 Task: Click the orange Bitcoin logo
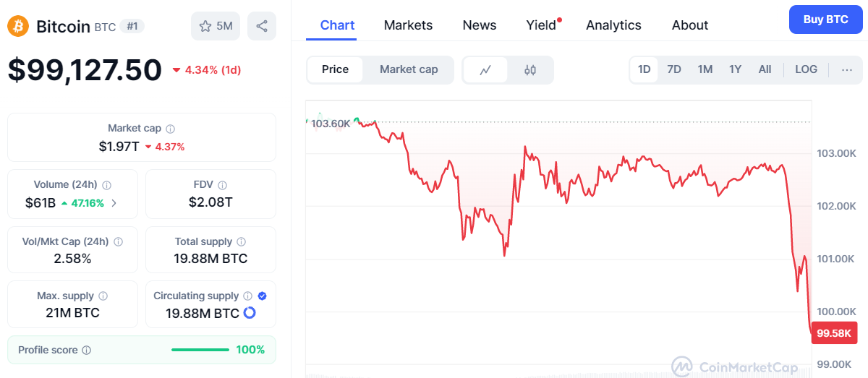tap(18, 27)
